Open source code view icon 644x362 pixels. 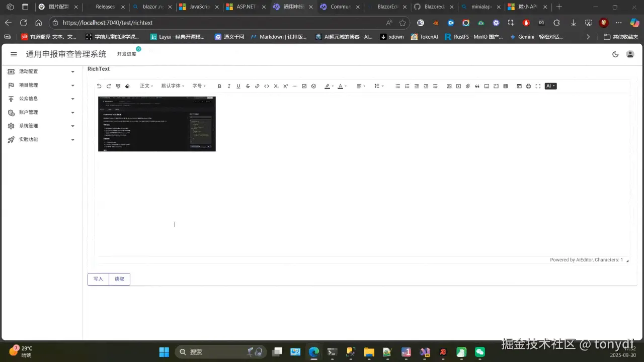(x=519, y=86)
